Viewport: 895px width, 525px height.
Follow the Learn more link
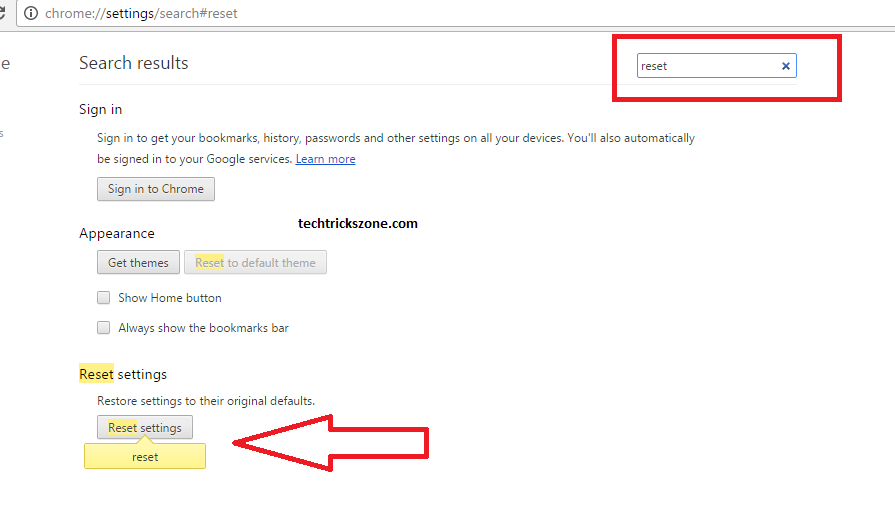tap(325, 159)
